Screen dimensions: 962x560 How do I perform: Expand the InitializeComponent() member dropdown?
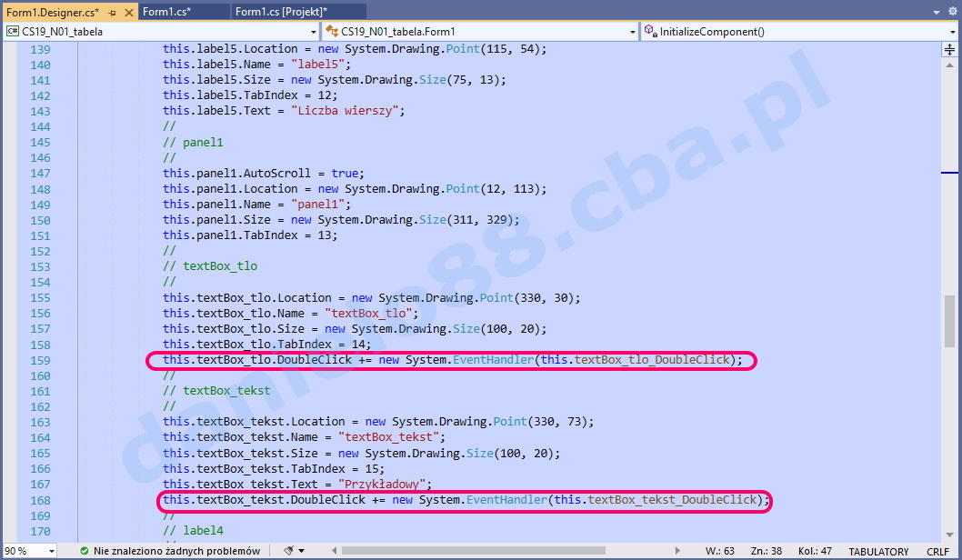pyautogui.click(x=952, y=32)
